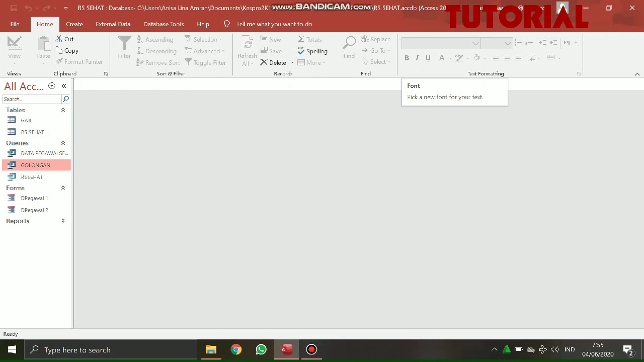Click New record in Records group
644x362 pixels.
271,39
